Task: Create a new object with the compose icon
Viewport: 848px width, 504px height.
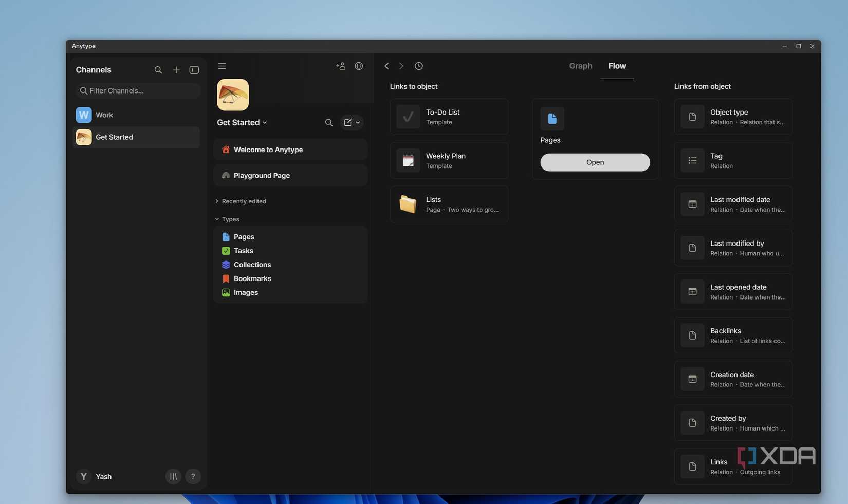Action: [348, 123]
